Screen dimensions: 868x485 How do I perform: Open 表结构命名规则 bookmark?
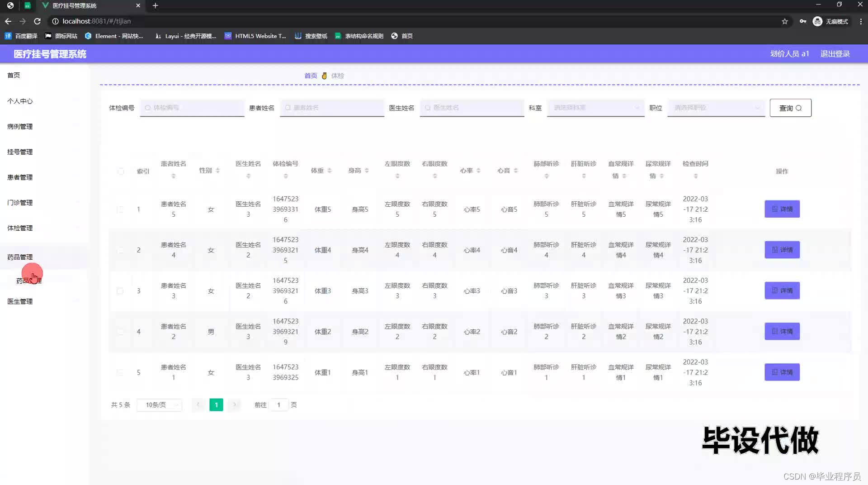(x=359, y=36)
